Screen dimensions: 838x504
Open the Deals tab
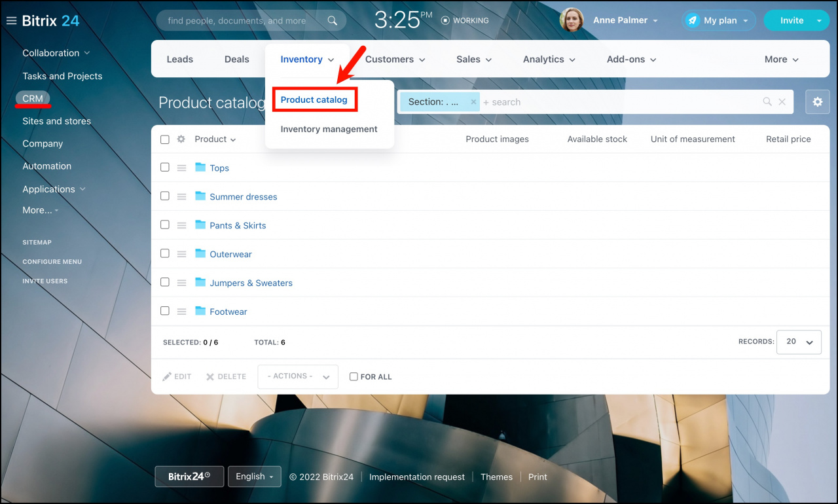pyautogui.click(x=236, y=60)
